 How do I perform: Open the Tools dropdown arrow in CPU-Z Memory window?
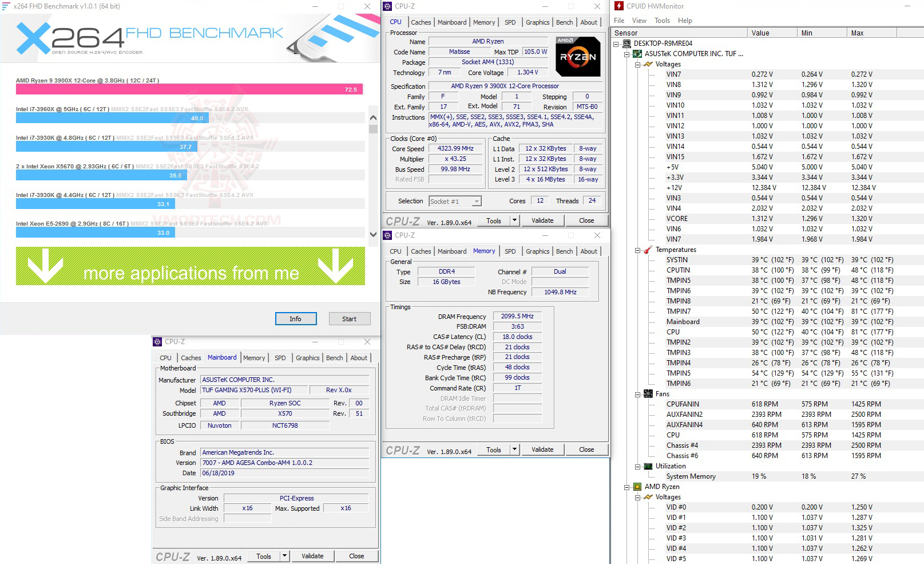[x=514, y=449]
